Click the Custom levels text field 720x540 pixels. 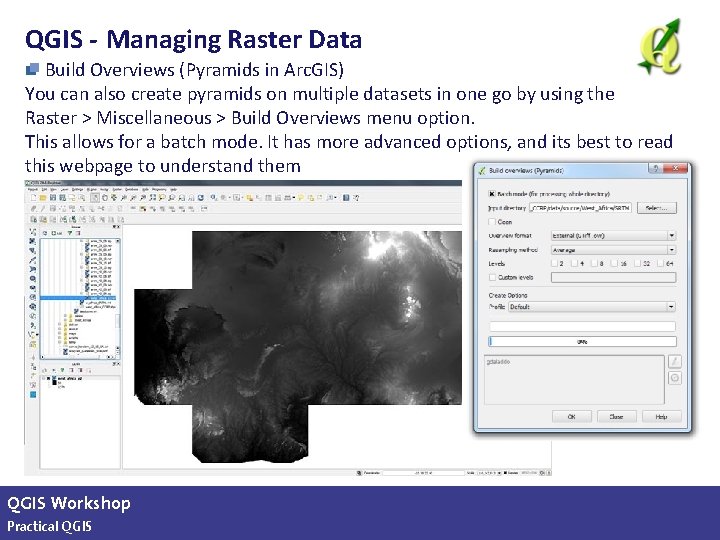(613, 277)
